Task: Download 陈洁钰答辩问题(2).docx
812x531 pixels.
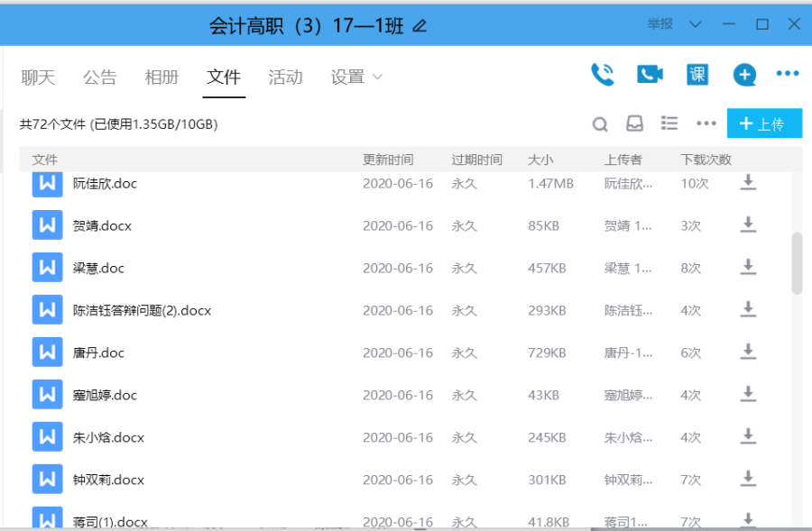Action: 748,310
